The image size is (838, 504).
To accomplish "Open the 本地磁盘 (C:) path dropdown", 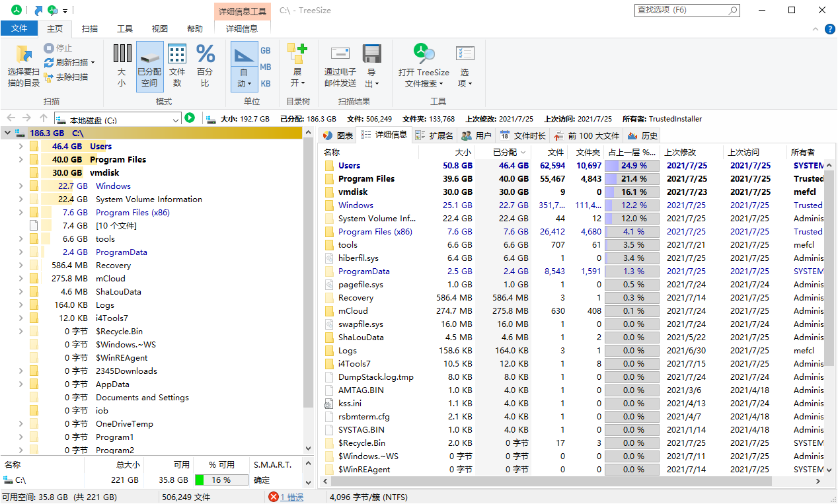I will [175, 120].
